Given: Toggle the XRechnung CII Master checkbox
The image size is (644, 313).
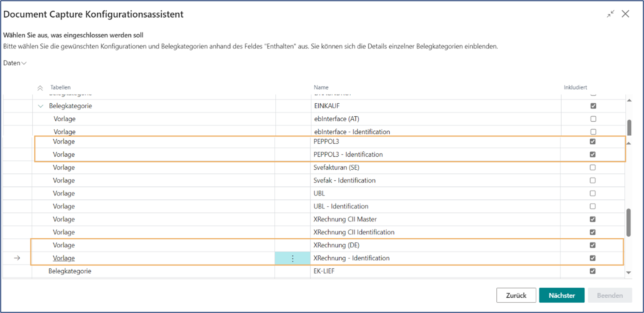Looking at the screenshot, I should click(592, 219).
